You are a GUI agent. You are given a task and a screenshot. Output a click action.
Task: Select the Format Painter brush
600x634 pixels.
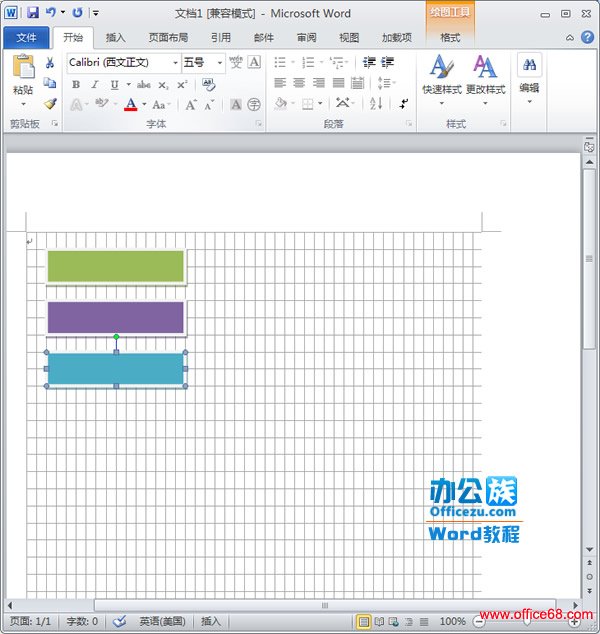coord(50,104)
